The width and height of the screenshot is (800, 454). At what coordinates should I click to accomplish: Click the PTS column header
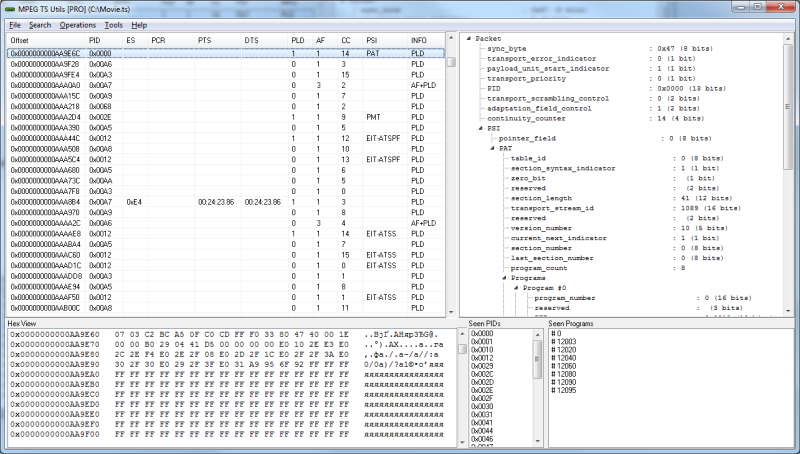click(x=218, y=40)
